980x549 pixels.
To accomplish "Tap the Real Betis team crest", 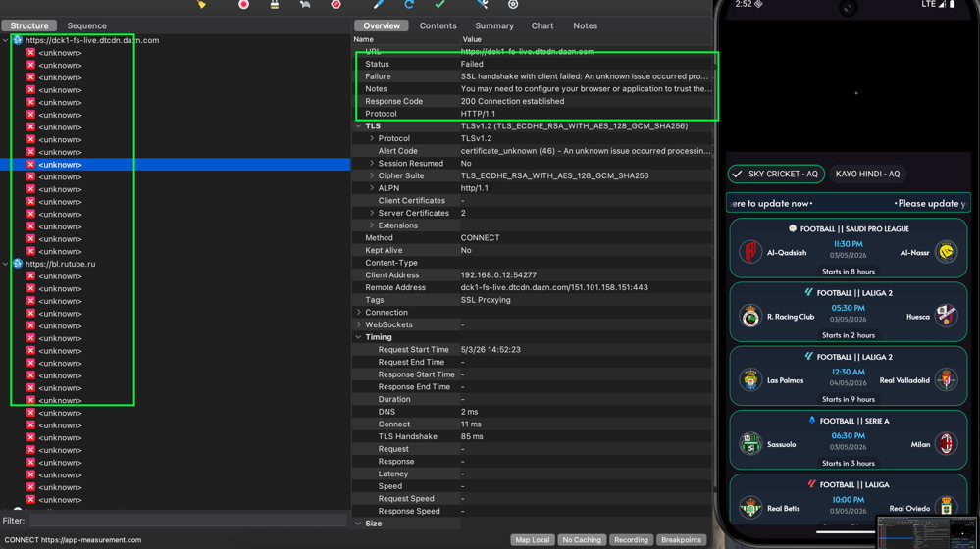I will [x=750, y=508].
